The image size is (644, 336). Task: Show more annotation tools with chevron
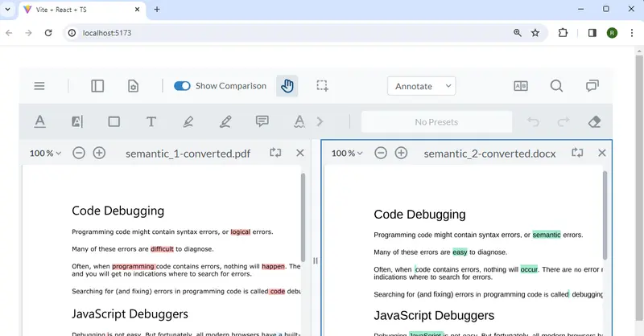(320, 121)
